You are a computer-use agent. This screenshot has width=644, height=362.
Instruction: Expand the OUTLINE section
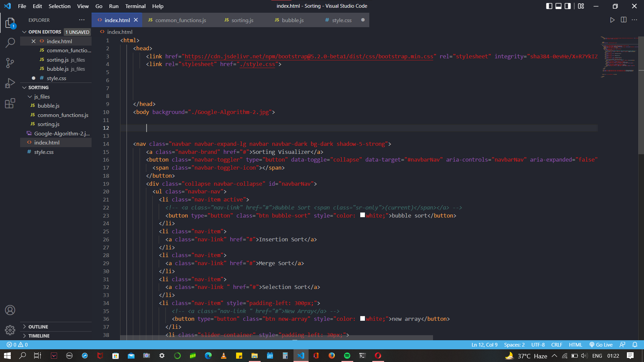click(24, 326)
